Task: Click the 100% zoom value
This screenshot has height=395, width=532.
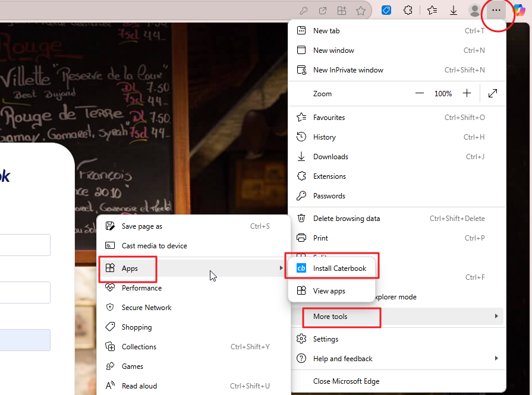Action: pyautogui.click(x=443, y=94)
